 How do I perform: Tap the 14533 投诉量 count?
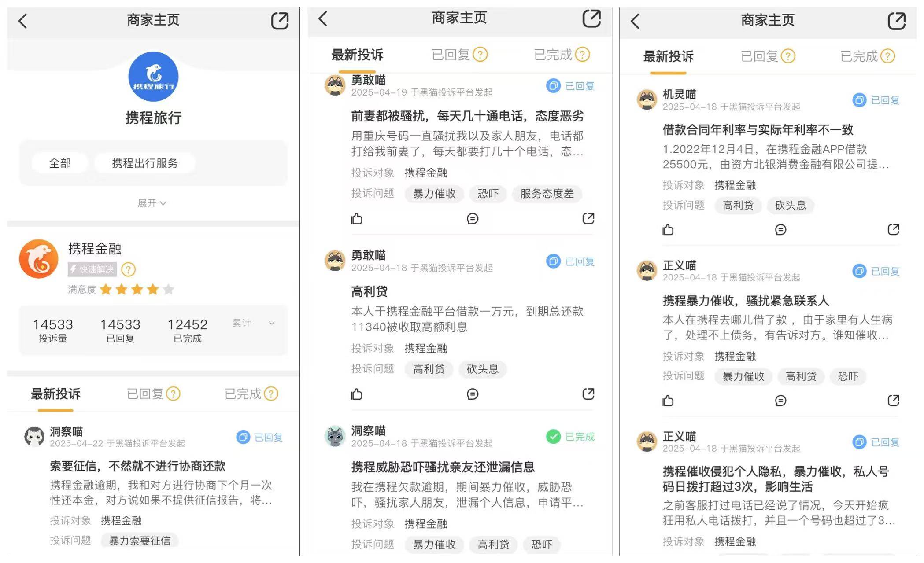point(53,330)
